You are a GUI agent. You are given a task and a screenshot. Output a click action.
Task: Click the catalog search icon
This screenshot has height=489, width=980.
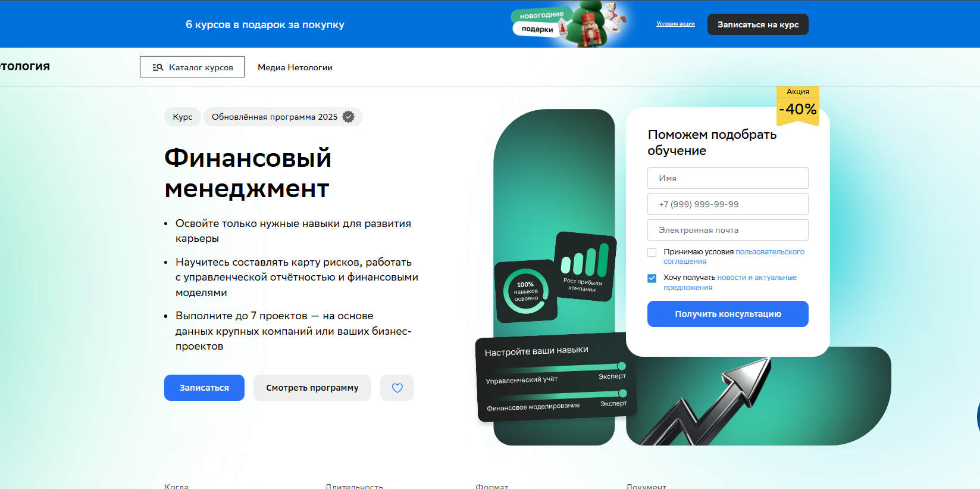point(158,67)
